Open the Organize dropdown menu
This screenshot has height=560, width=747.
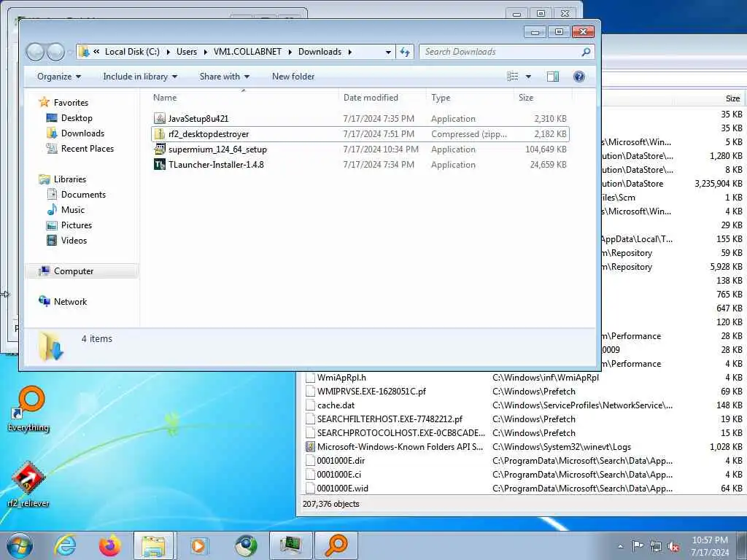59,77
